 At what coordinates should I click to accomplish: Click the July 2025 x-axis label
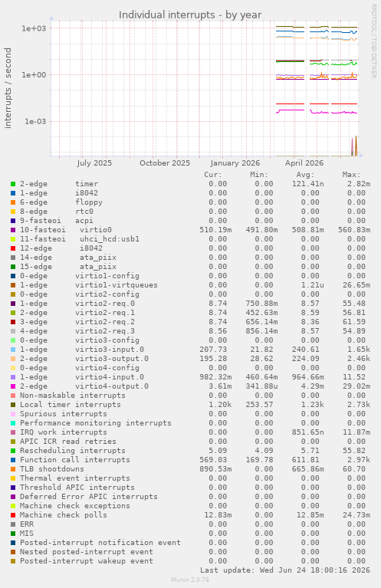pyautogui.click(x=94, y=163)
